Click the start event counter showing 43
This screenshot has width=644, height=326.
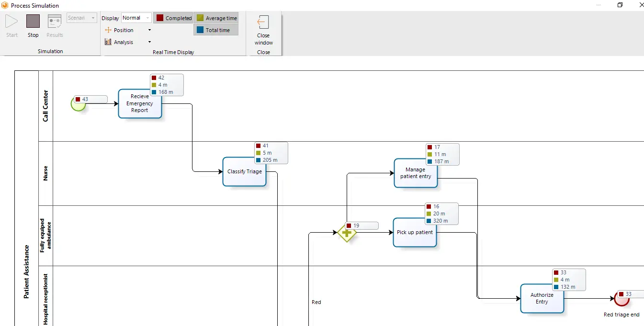click(91, 100)
